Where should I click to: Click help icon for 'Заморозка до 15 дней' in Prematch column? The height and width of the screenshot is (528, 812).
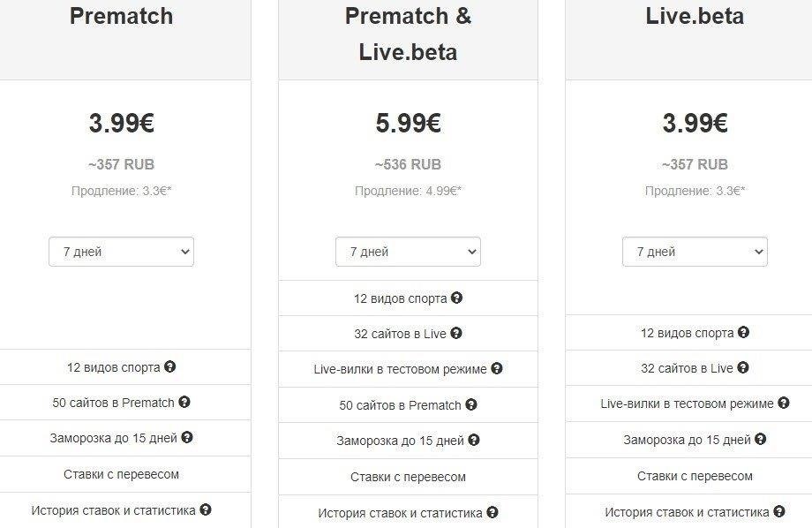(x=187, y=437)
